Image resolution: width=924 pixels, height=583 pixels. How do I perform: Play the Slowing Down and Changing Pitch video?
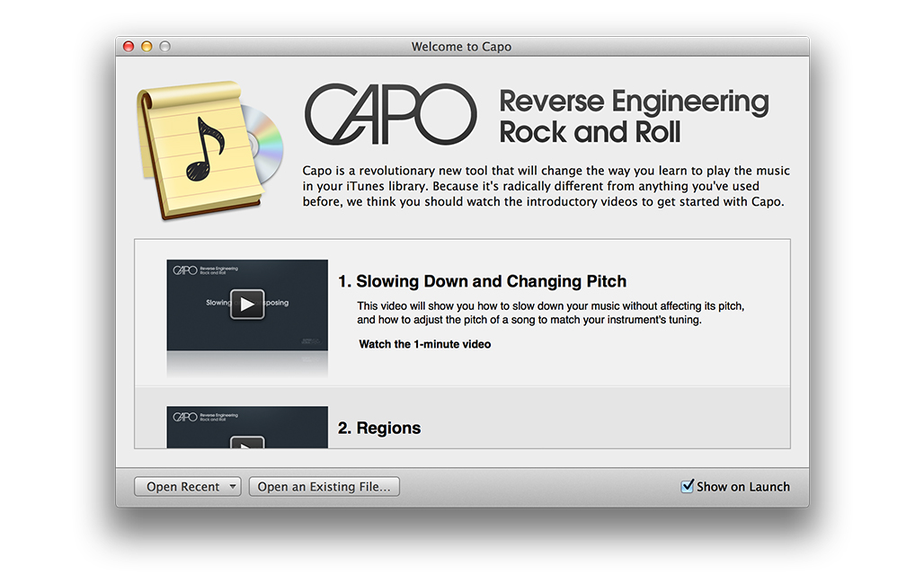tap(247, 305)
